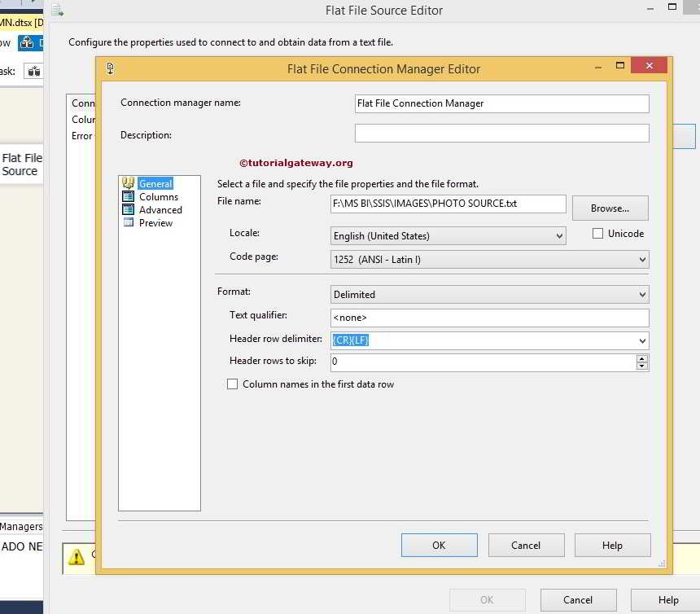Click the Flat File source export icon
700x614 pixels.
coord(56,11)
